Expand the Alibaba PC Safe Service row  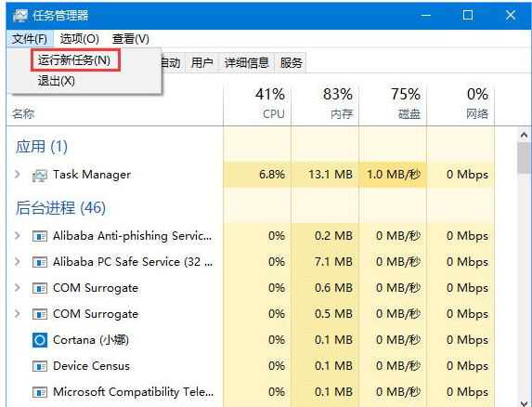[x=18, y=262]
